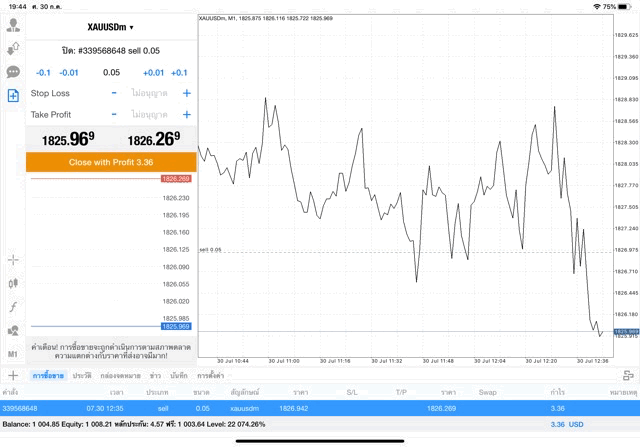Open the objects shapes icon

(13, 330)
